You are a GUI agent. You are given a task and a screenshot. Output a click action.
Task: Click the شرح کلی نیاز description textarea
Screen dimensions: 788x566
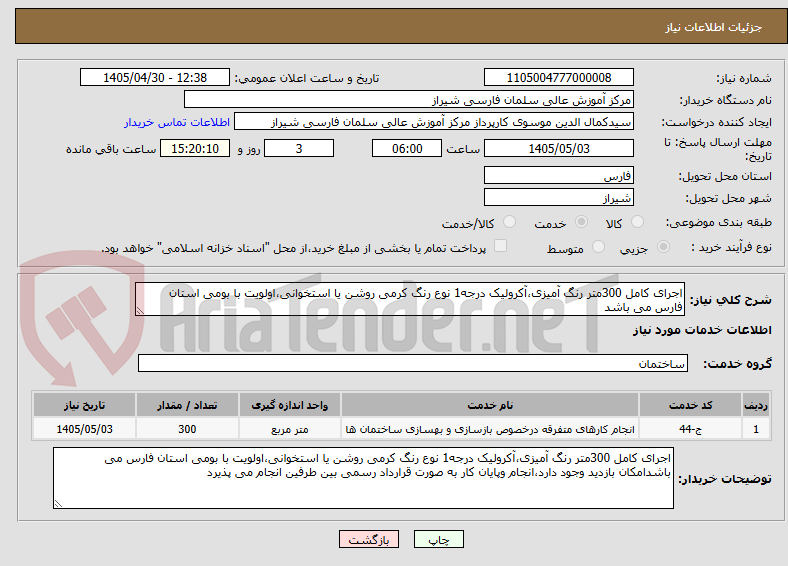point(410,299)
